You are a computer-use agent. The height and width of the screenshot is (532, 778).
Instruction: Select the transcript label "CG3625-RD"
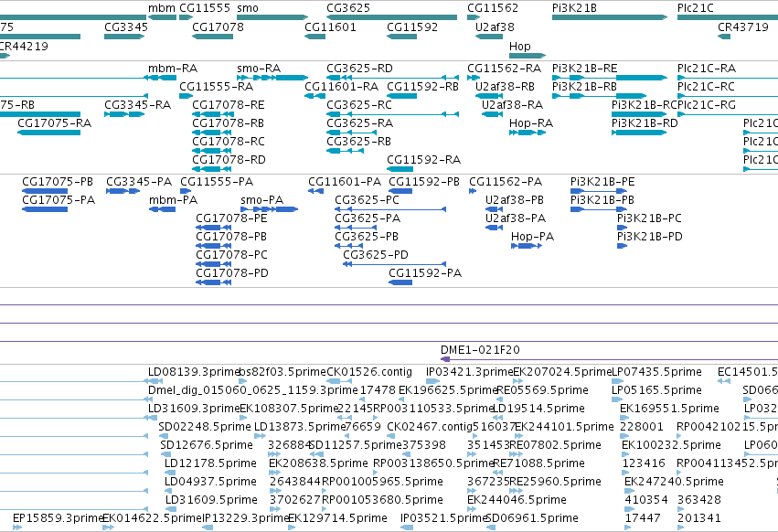tap(359, 68)
